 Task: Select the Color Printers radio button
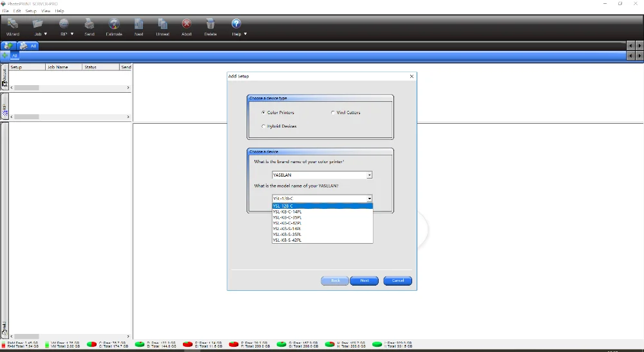click(263, 112)
